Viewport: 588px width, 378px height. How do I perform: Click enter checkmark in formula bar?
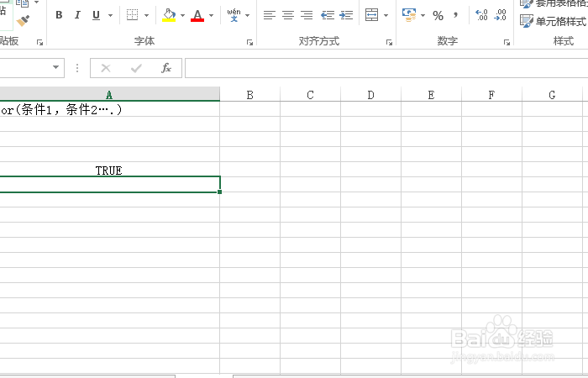click(136, 68)
